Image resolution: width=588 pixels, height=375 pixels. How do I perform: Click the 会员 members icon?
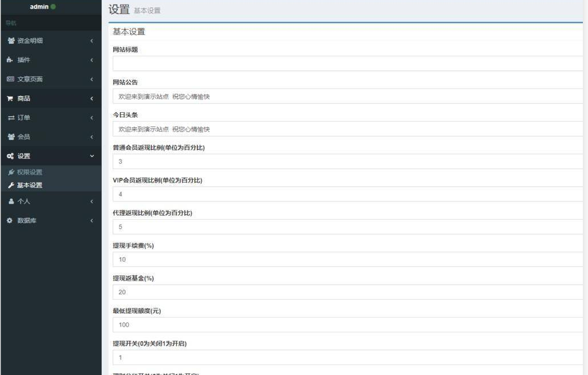coord(10,137)
